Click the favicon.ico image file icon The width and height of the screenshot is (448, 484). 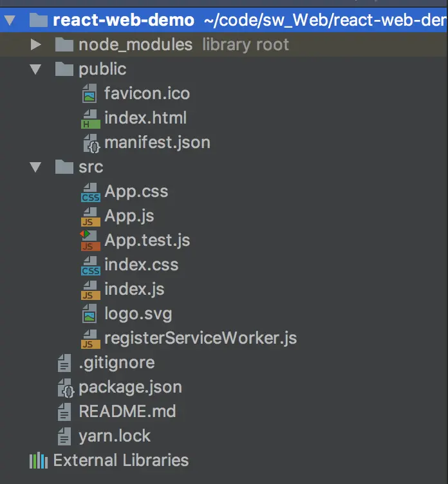(x=90, y=94)
